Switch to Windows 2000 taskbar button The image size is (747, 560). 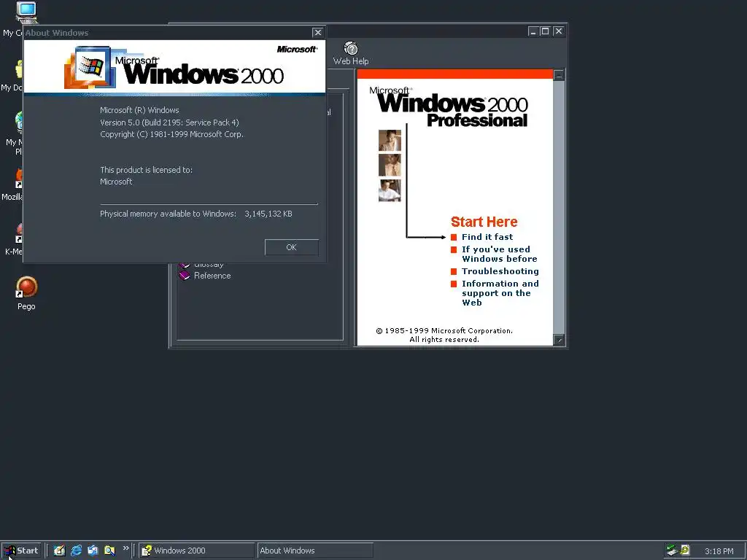[197, 551]
